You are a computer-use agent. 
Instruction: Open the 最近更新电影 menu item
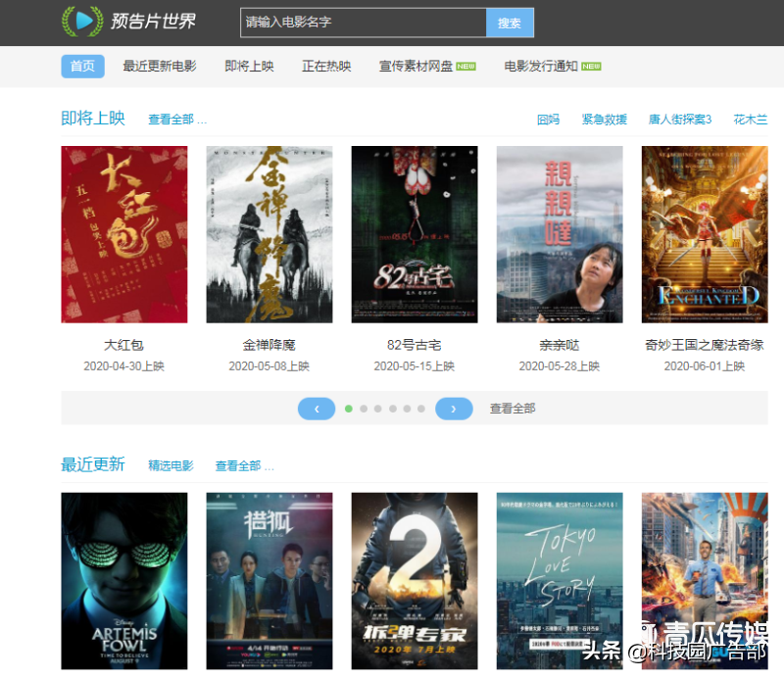click(x=160, y=66)
